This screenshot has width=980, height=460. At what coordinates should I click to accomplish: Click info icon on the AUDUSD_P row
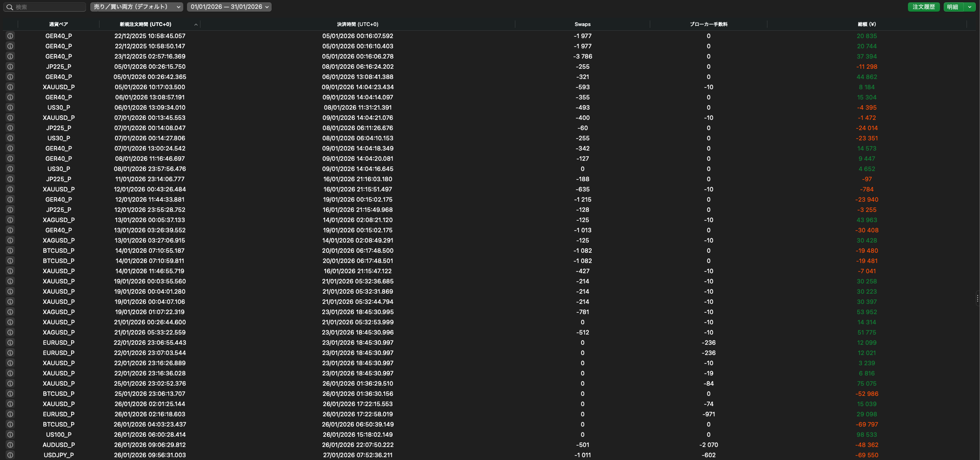tap(10, 445)
